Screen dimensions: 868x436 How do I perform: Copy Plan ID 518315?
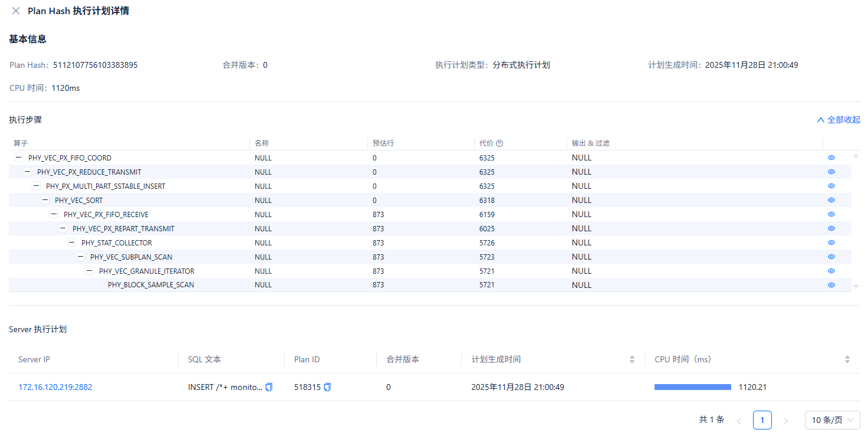[328, 387]
